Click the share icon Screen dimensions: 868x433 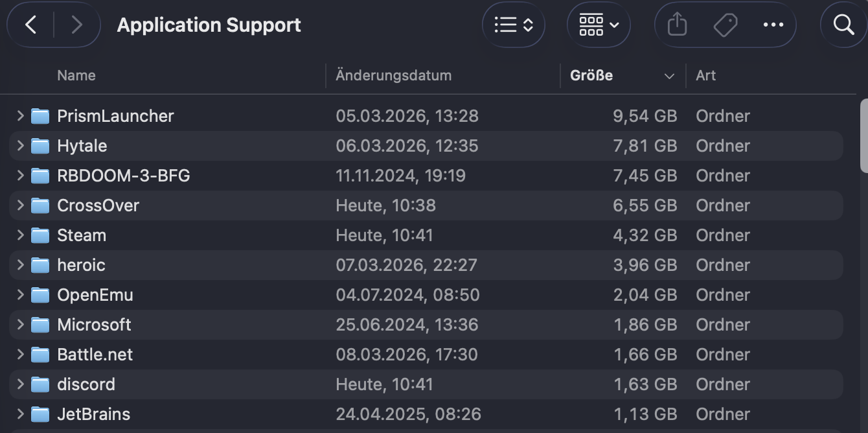(x=677, y=25)
